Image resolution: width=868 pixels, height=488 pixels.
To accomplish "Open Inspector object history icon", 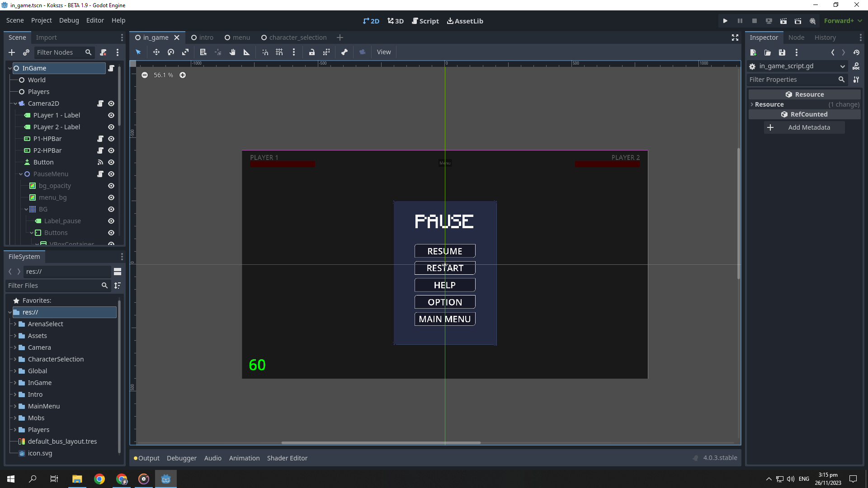I will click(856, 52).
